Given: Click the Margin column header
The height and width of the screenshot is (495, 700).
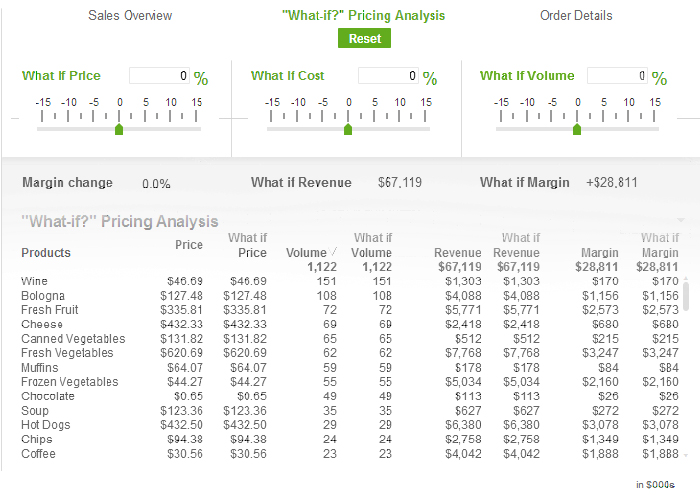Looking at the screenshot, I should 599,253.
